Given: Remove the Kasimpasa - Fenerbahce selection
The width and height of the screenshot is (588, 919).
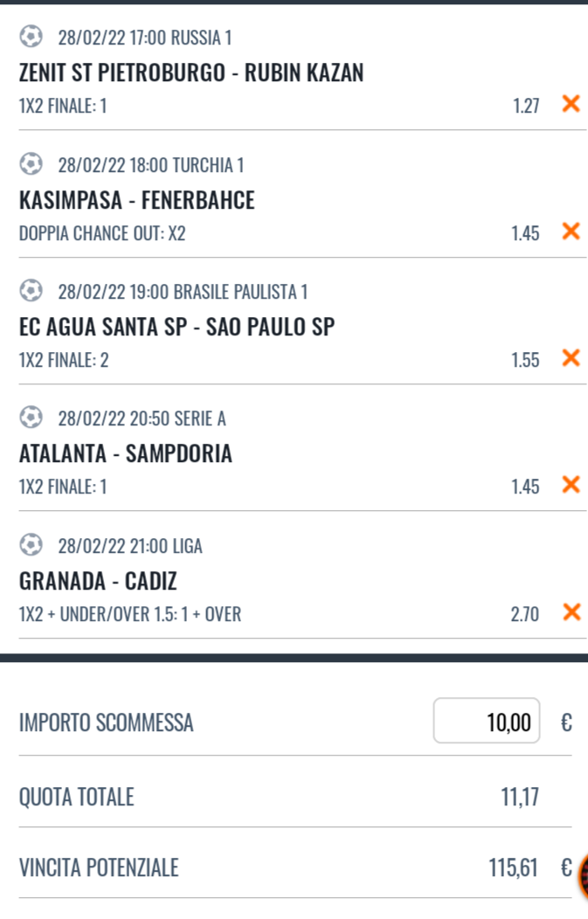Looking at the screenshot, I should 571,231.
